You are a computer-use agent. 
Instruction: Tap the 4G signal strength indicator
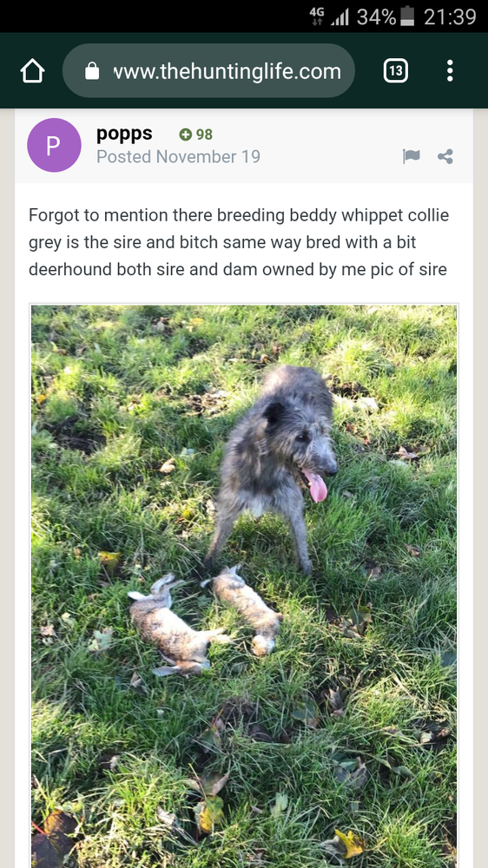point(330,16)
